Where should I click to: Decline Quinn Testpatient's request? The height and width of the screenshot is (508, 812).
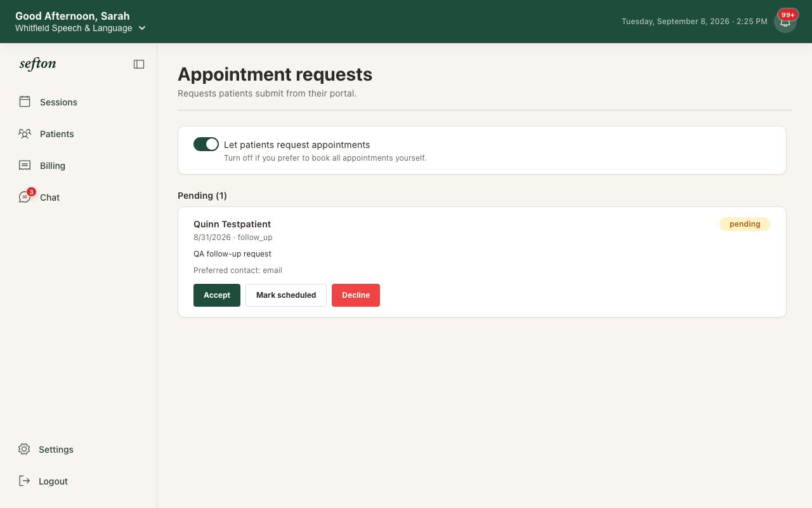pos(356,295)
